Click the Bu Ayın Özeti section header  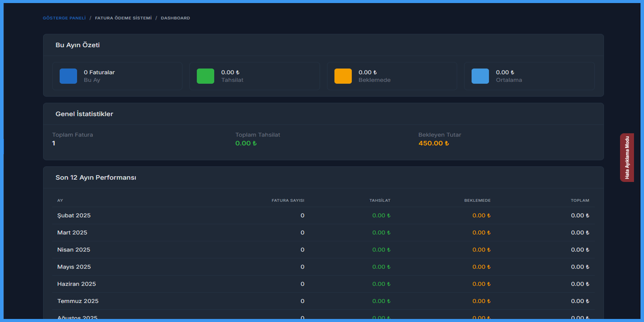coord(77,45)
